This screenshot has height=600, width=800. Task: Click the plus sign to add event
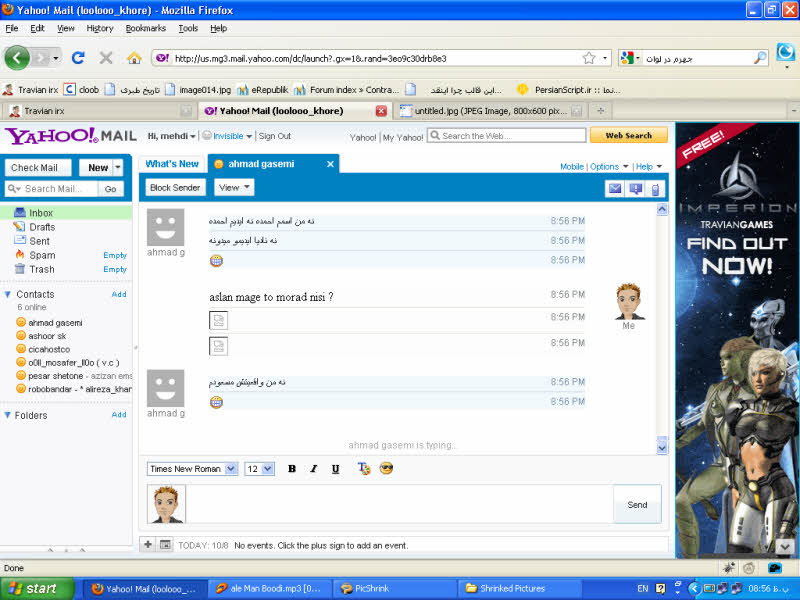[x=148, y=544]
